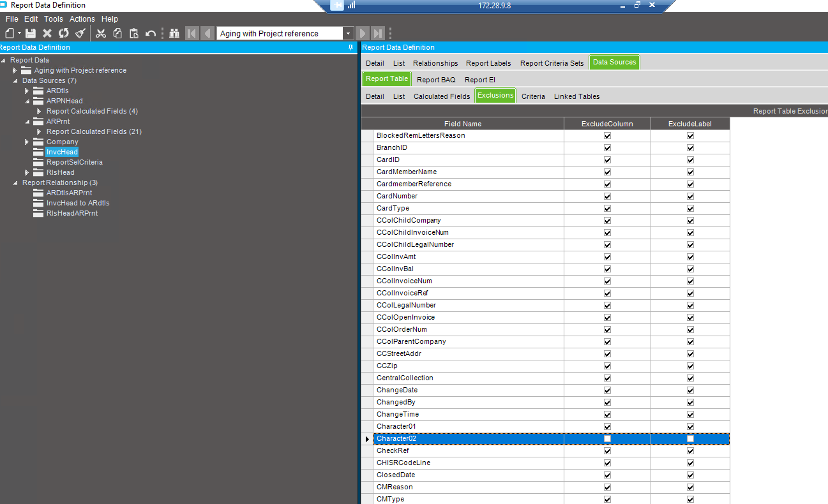
Task: Click the Field Name column header
Action: coord(463,124)
